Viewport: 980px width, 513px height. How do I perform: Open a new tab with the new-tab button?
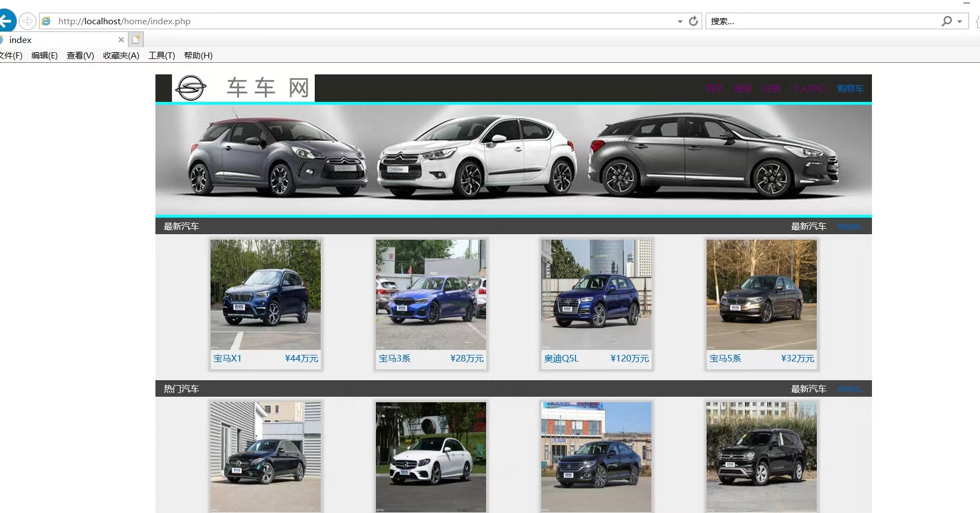136,40
